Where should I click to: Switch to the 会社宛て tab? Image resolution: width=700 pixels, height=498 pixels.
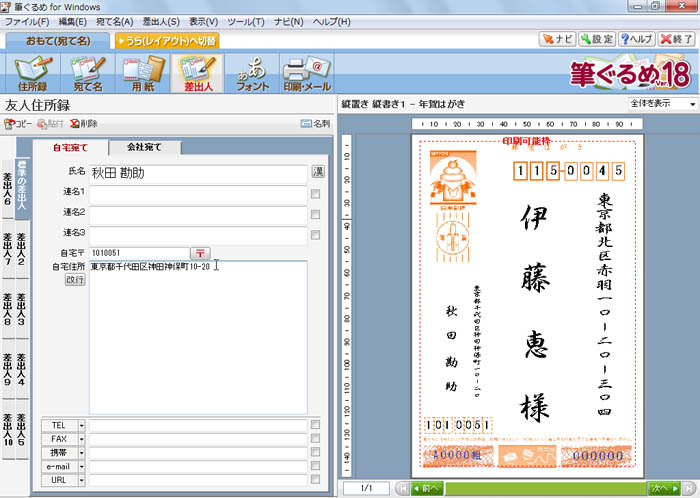[146, 147]
